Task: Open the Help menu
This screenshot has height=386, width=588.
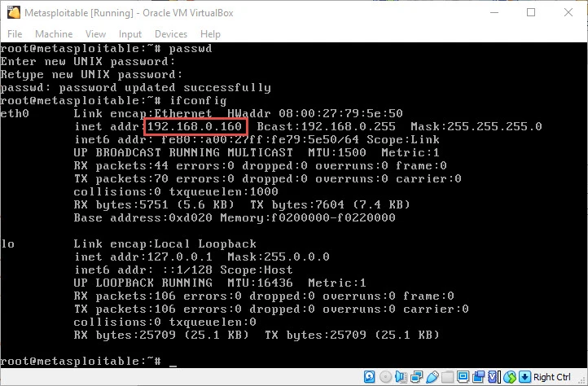Action: pos(210,34)
